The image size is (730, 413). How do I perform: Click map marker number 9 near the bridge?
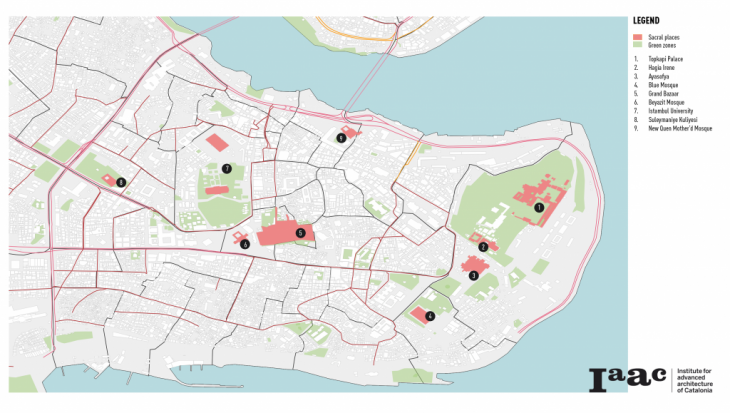pyautogui.click(x=341, y=139)
